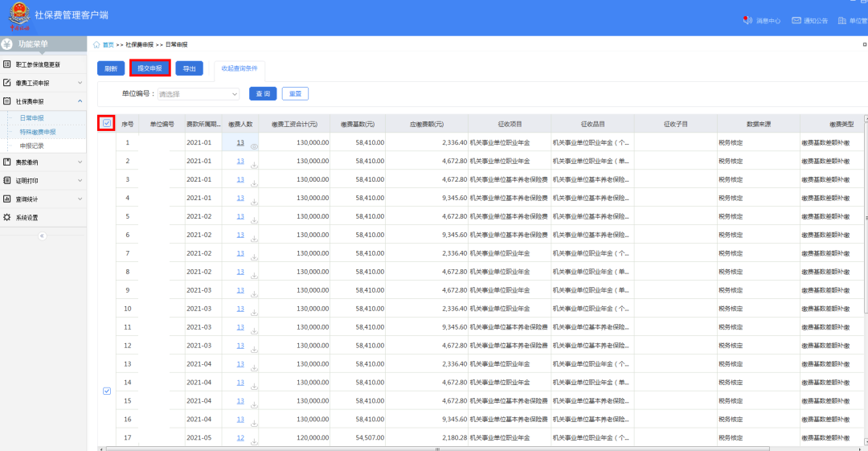The height and width of the screenshot is (451, 868).
Task: Select 申报记录 submenu item
Action: 31,146
